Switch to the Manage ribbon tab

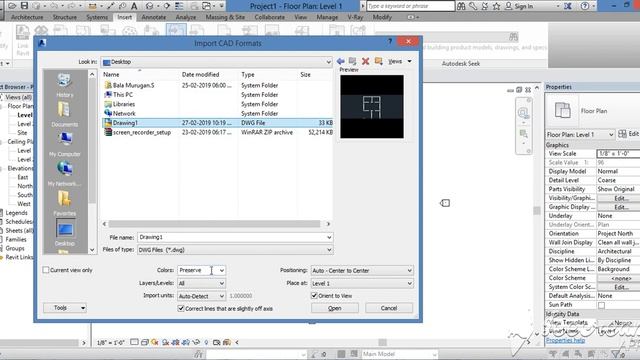coord(327,17)
